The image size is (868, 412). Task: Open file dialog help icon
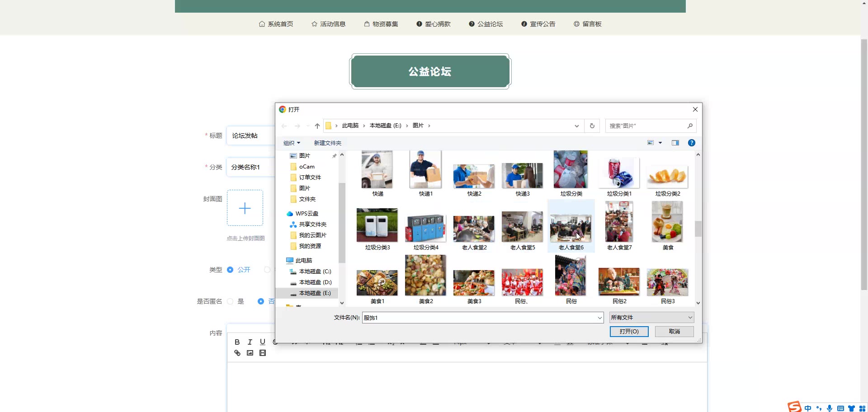coord(691,143)
